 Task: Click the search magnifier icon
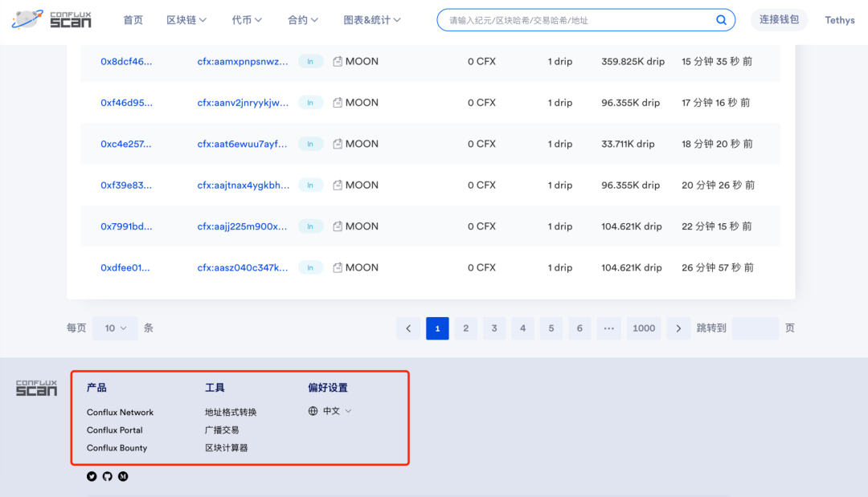721,20
